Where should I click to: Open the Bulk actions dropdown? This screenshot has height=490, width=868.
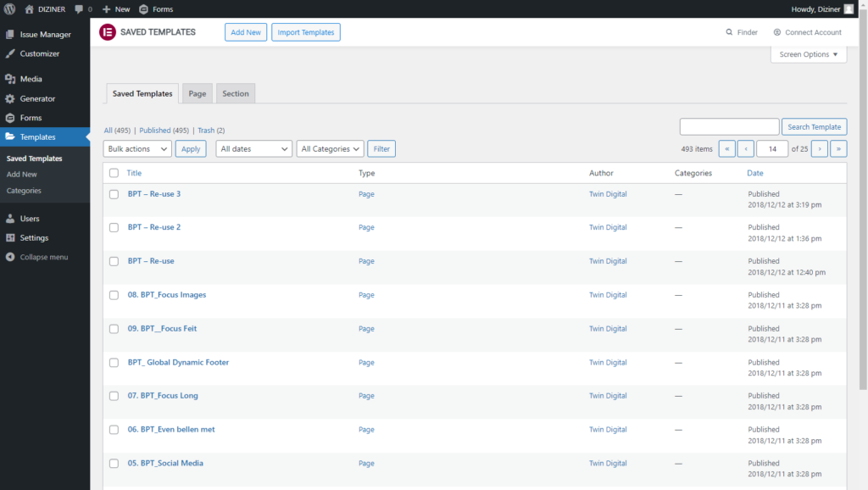point(137,148)
